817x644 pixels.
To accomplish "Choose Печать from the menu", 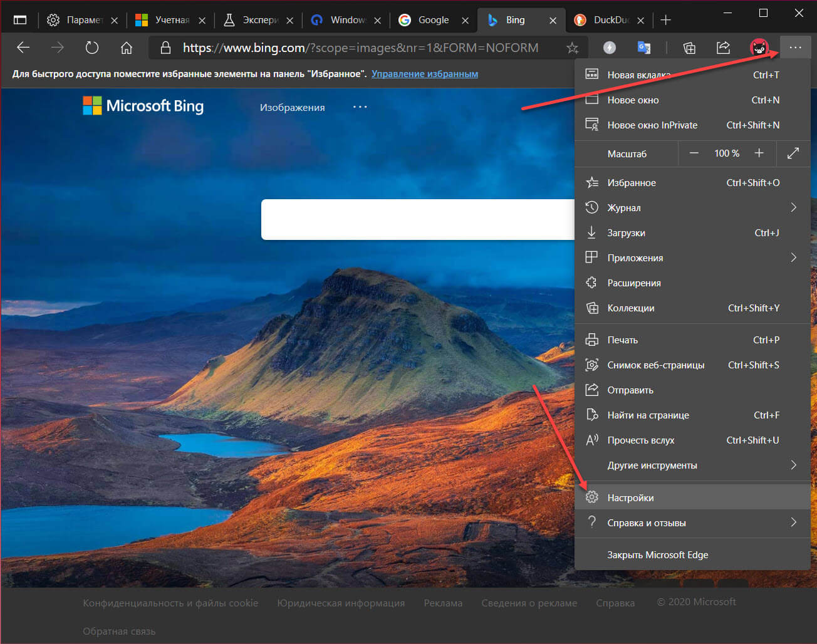I will tap(692, 340).
